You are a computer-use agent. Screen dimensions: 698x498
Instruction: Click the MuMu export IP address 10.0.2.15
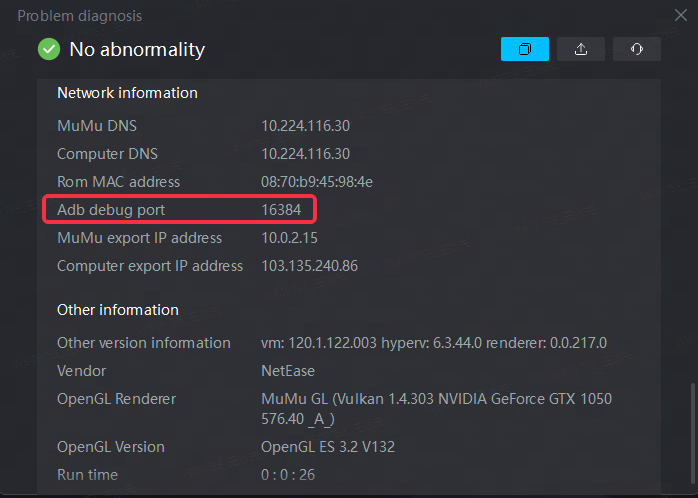click(289, 238)
